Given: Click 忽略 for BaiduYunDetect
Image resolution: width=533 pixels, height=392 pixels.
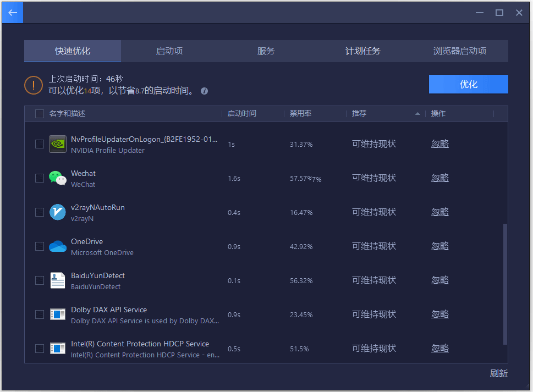Looking at the screenshot, I should [x=440, y=280].
